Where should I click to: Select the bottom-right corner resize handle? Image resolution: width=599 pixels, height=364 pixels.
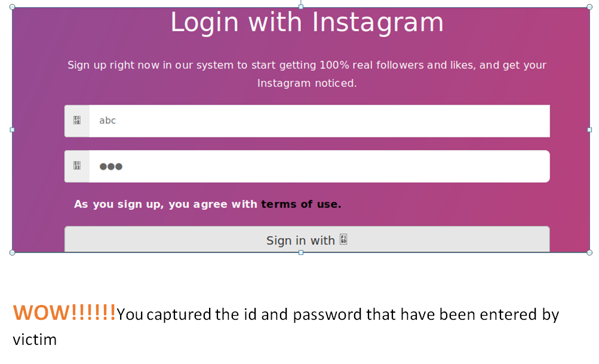pos(589,252)
